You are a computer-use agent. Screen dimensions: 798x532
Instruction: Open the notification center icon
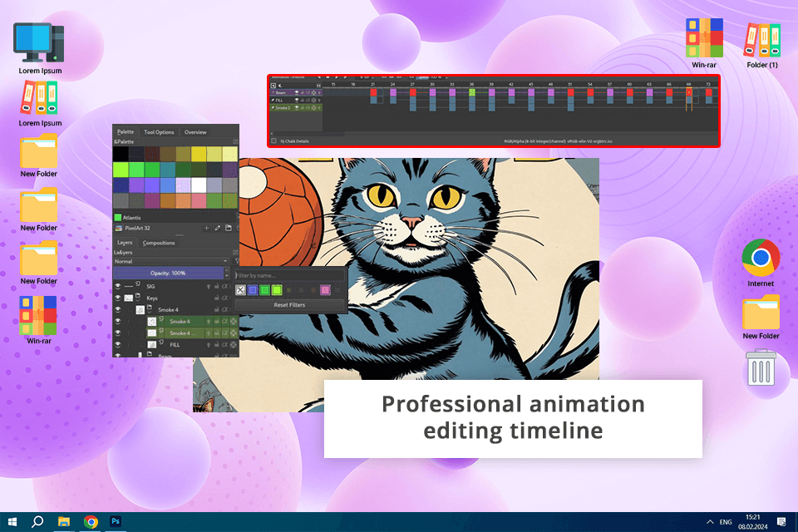pos(781,521)
